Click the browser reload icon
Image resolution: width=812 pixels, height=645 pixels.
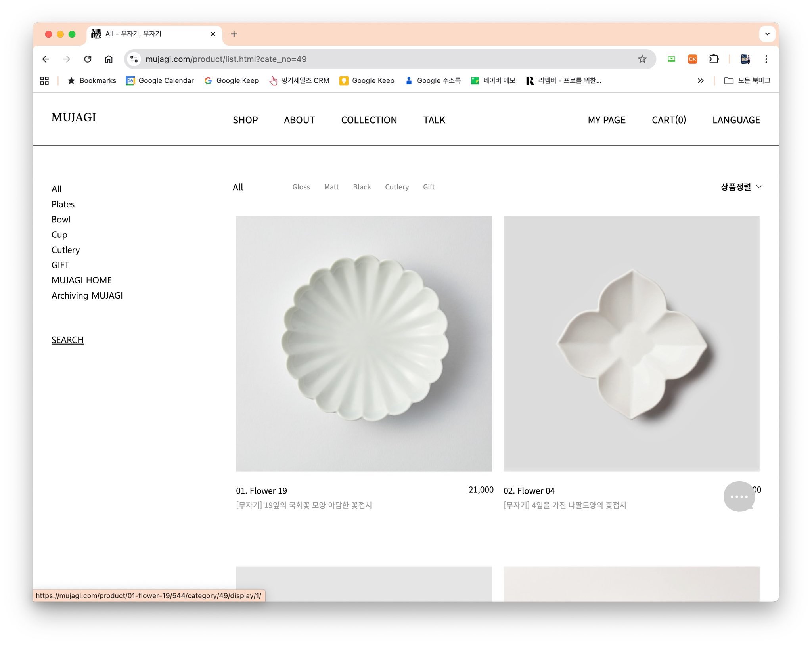(x=88, y=59)
